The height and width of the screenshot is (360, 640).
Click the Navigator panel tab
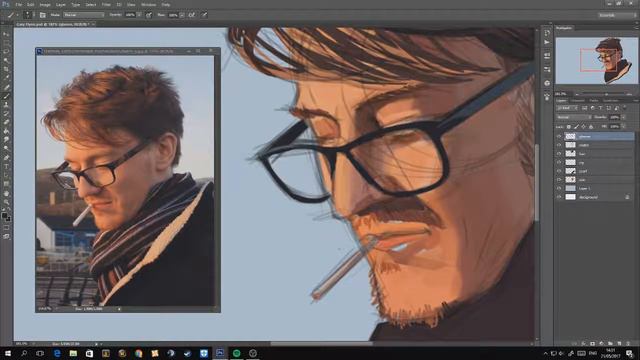pos(564,28)
